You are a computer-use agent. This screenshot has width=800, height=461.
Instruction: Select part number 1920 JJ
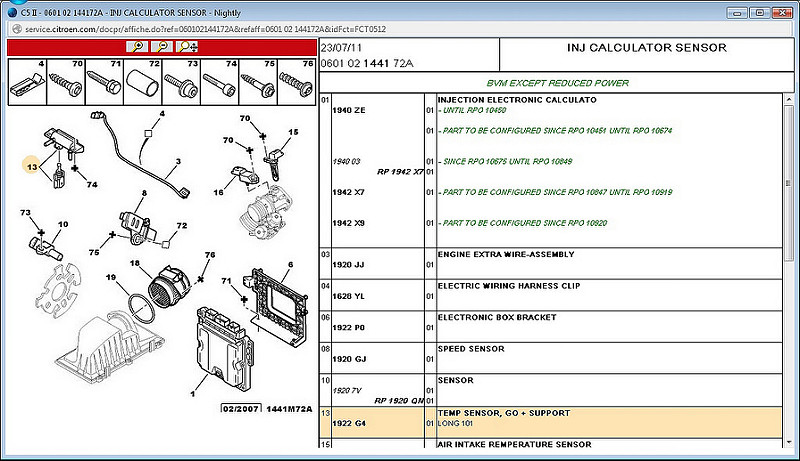click(x=348, y=265)
